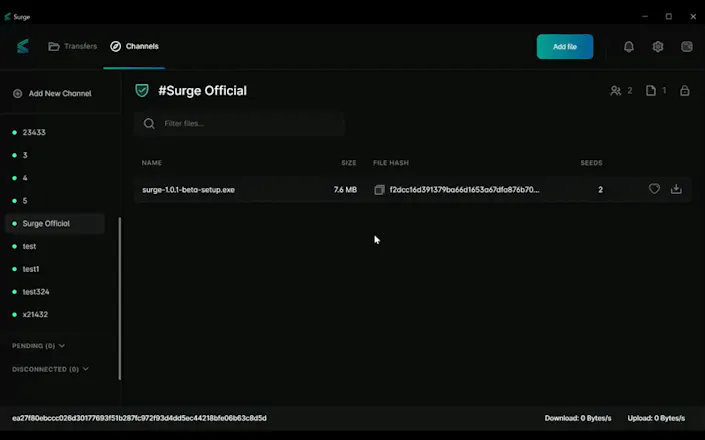Screen dimensions: 705x440
Task: Click the sidebar channel list scrollbar
Action: [120, 298]
